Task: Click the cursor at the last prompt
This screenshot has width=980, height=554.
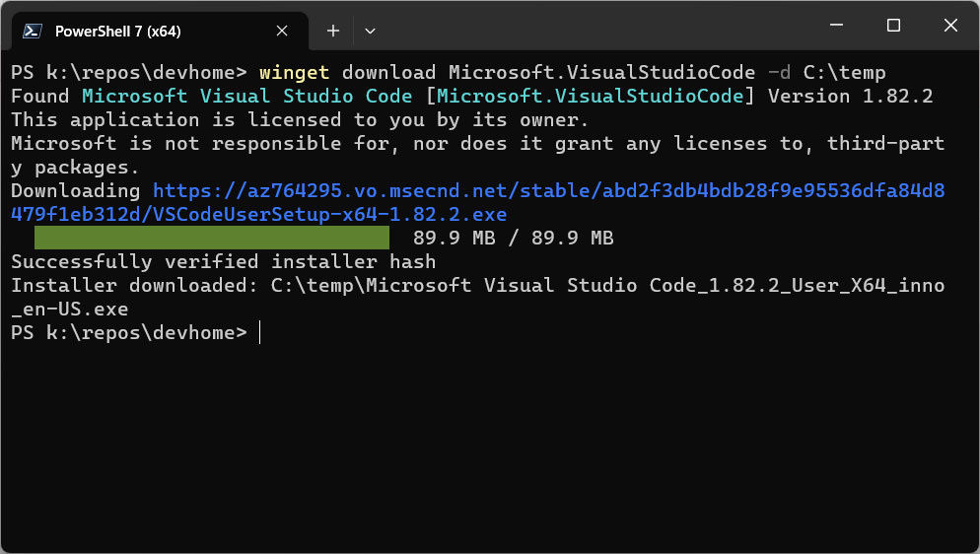Action: (x=259, y=333)
